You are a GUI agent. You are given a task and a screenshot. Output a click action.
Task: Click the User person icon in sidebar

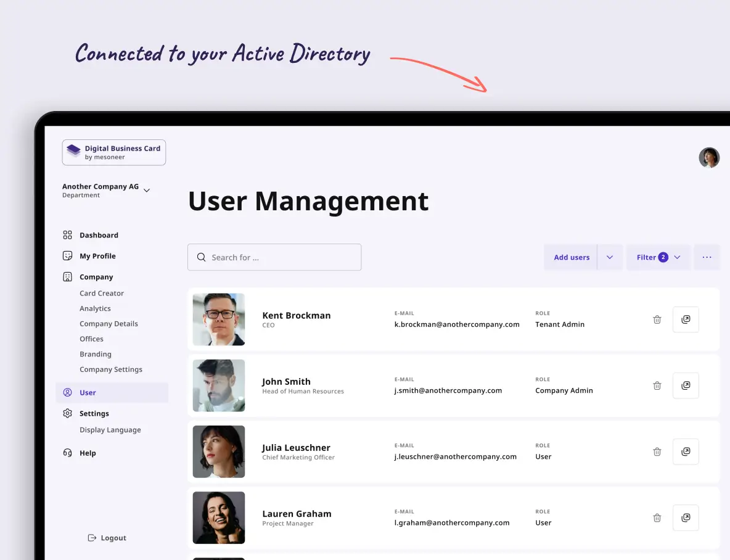67,392
